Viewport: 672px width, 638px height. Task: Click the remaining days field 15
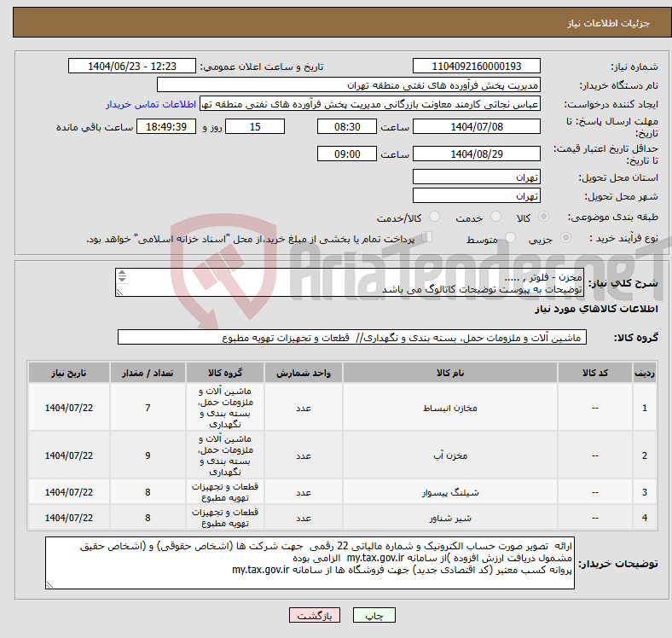pyautogui.click(x=255, y=126)
